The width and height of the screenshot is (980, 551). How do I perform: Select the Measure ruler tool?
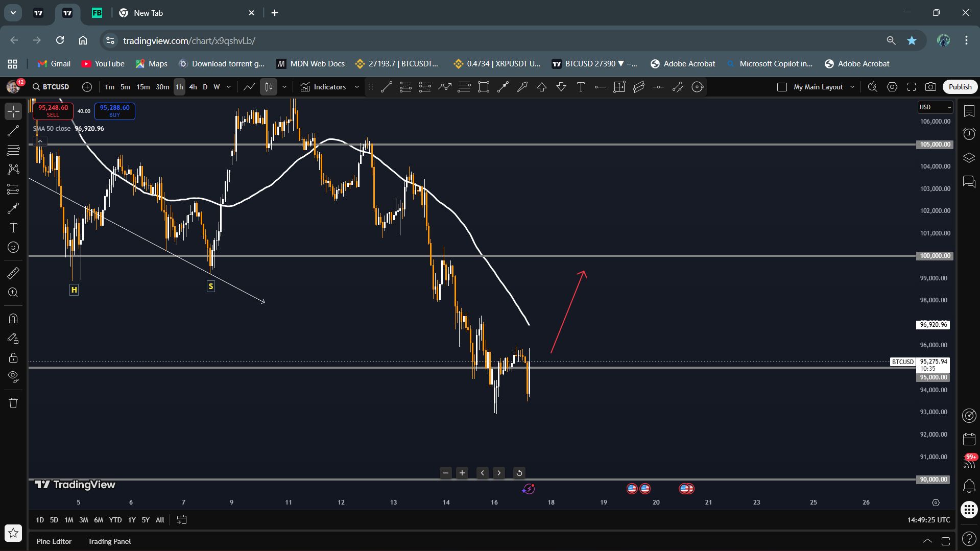click(13, 273)
